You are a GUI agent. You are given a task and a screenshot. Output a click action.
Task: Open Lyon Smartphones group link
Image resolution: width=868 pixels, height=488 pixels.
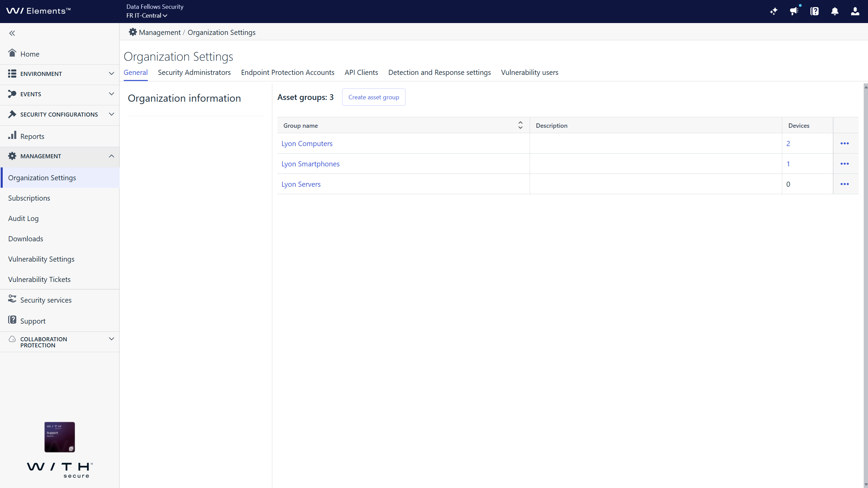(310, 164)
